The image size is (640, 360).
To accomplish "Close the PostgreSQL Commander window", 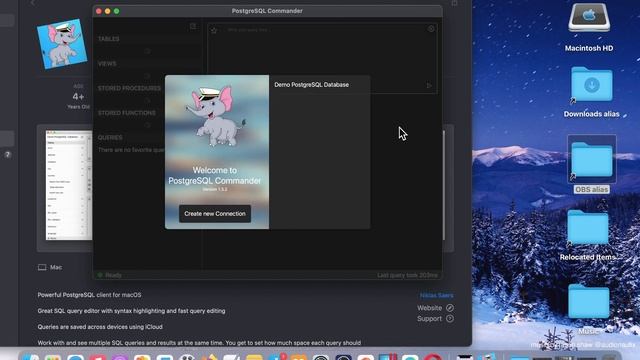I will pos(98,11).
